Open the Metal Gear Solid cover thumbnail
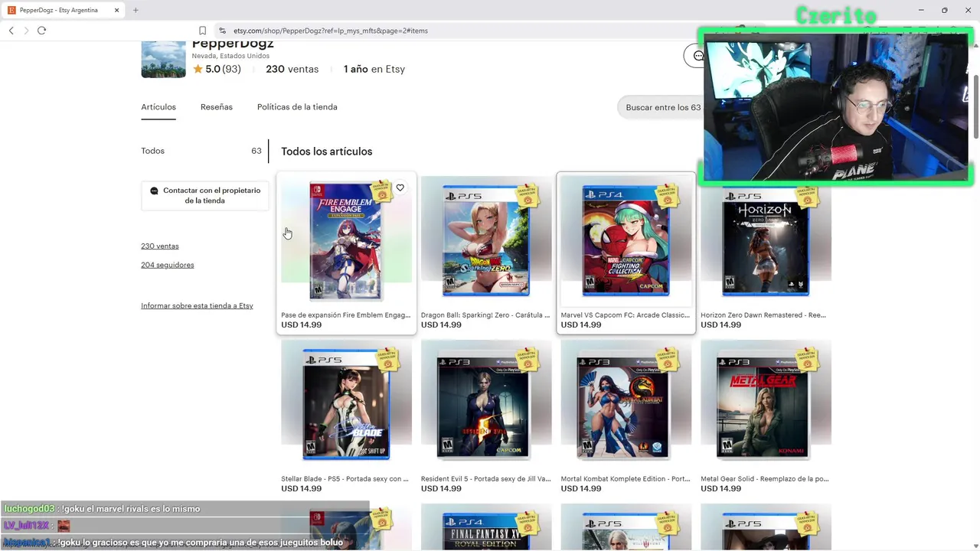This screenshot has width=980, height=551. click(766, 405)
